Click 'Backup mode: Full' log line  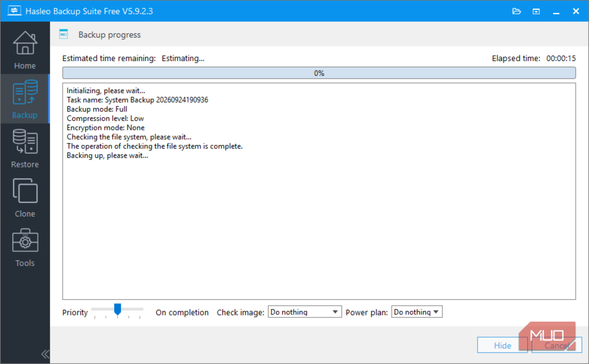click(97, 109)
